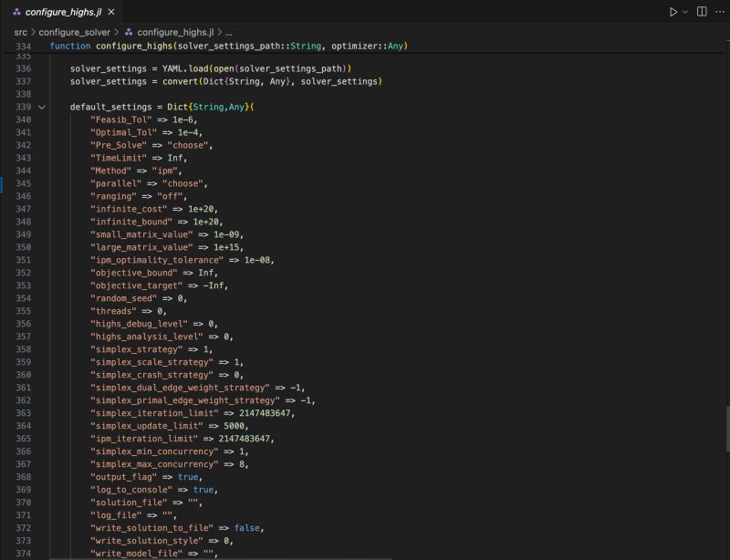Screen dimensions: 730x560
Task: Click the "ipm" Method value
Action: pyautogui.click(x=165, y=171)
